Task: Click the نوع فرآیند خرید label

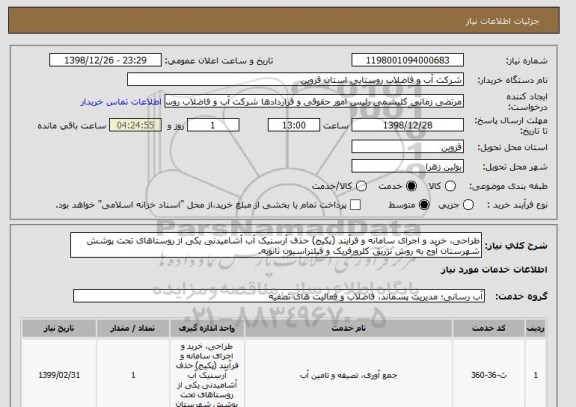Action: (517, 205)
